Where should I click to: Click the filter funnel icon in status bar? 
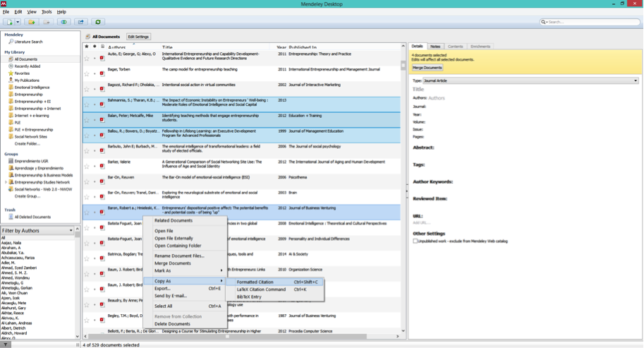click(x=6, y=345)
